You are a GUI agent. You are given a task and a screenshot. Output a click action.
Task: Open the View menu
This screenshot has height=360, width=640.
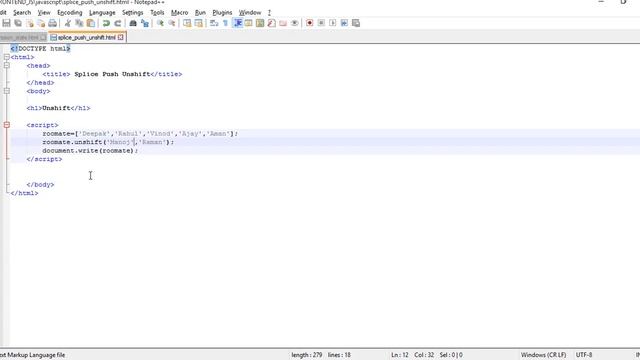44,13
